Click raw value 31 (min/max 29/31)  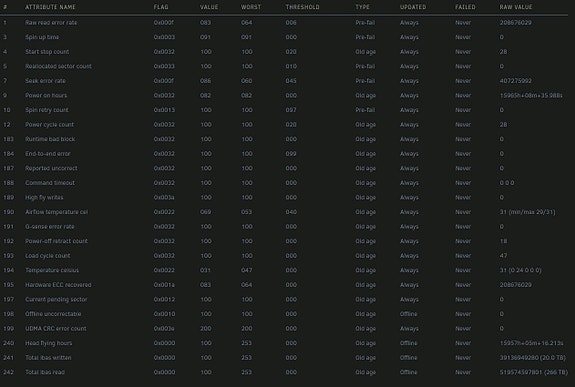[x=527, y=212]
